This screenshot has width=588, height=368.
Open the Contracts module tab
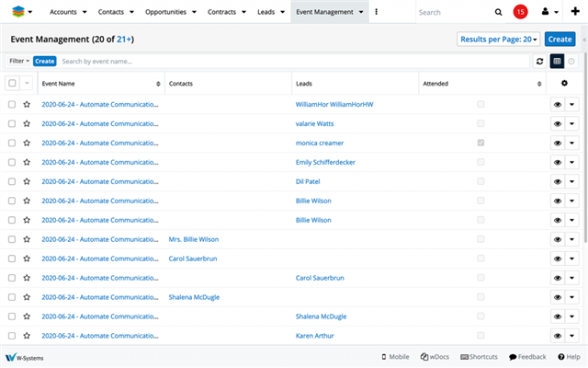coord(221,12)
